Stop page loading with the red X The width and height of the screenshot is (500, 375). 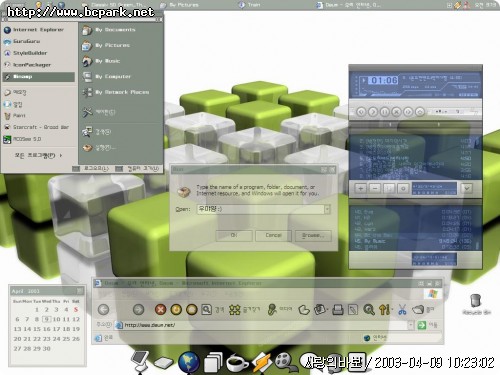(x=161, y=310)
